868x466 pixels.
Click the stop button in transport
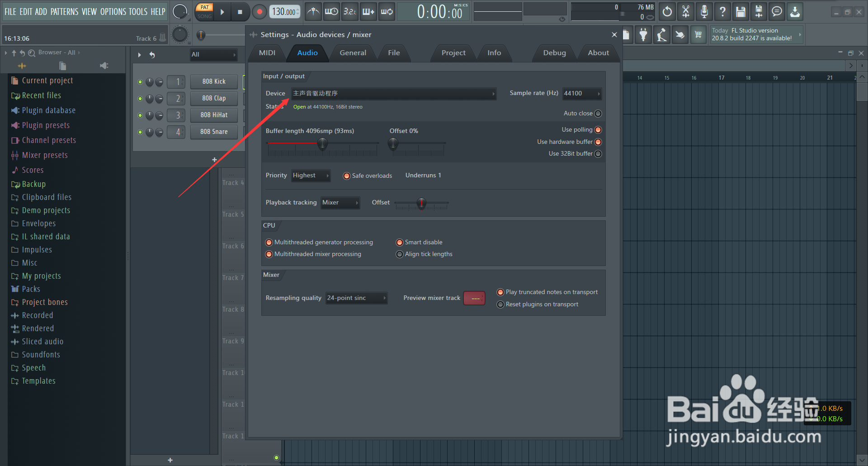click(x=240, y=12)
